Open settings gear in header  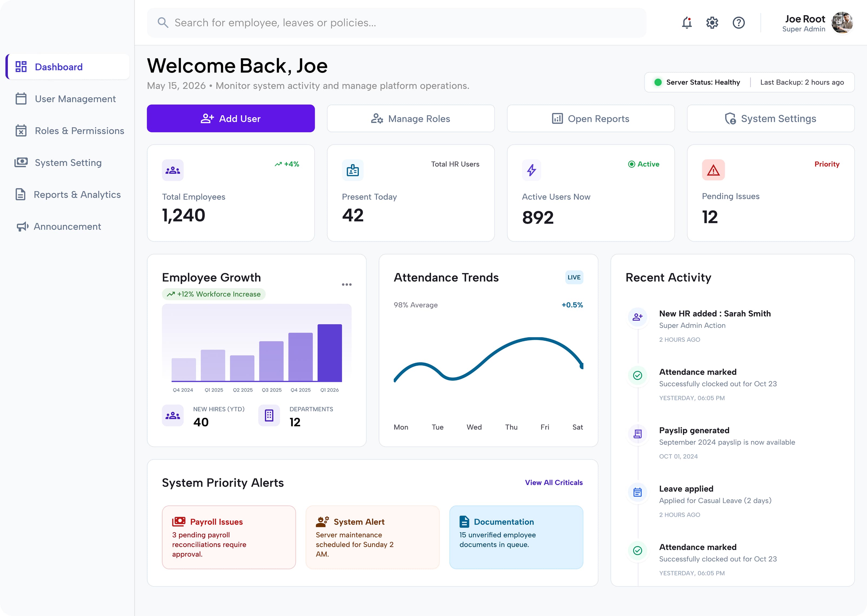tap(712, 23)
